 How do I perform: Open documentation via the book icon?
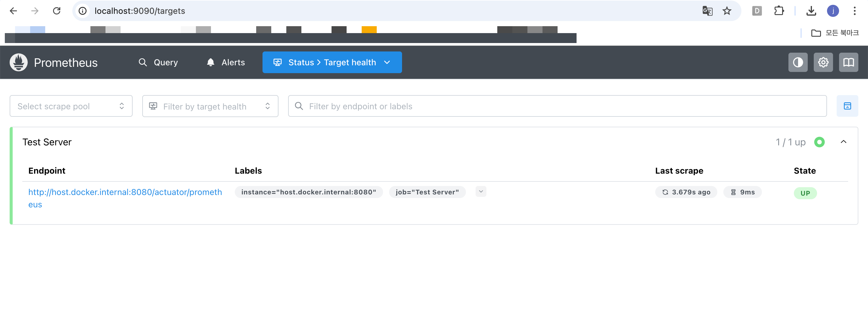click(848, 62)
